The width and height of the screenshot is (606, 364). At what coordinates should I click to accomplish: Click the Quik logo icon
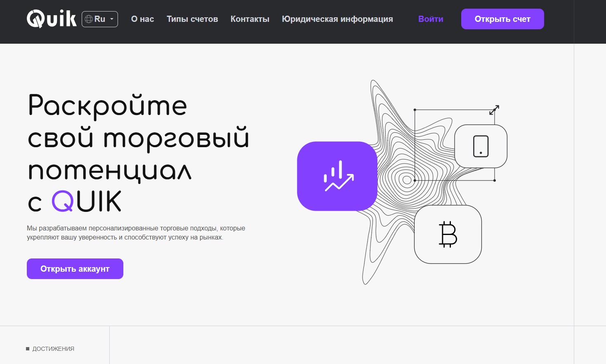[36, 19]
